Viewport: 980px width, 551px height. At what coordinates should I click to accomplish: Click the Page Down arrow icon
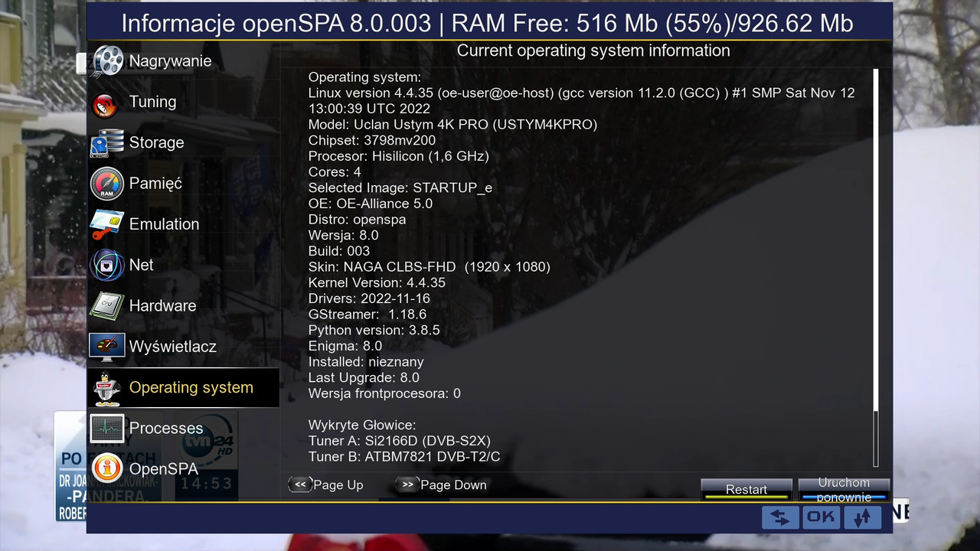(x=407, y=484)
